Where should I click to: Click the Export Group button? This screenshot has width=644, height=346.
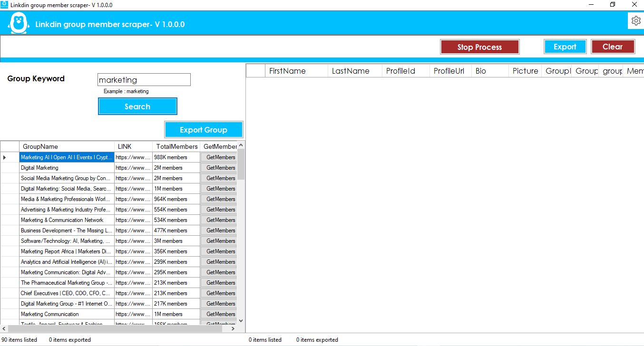[x=204, y=130]
